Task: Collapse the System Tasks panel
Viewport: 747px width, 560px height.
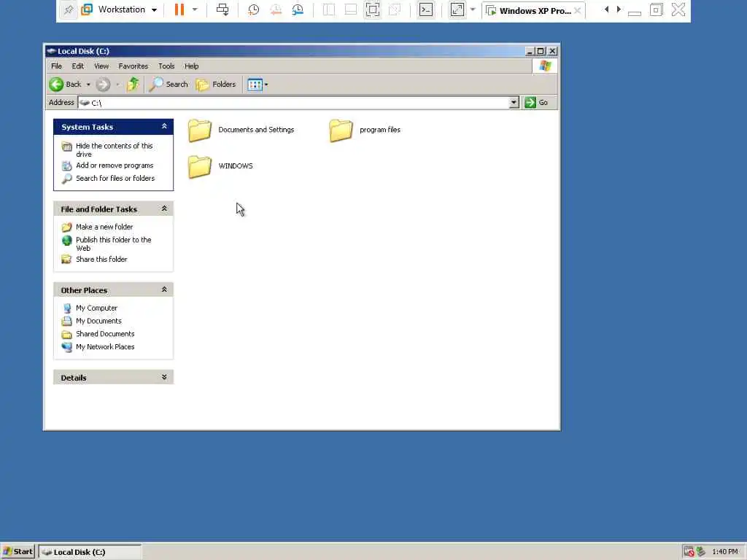Action: (x=164, y=126)
